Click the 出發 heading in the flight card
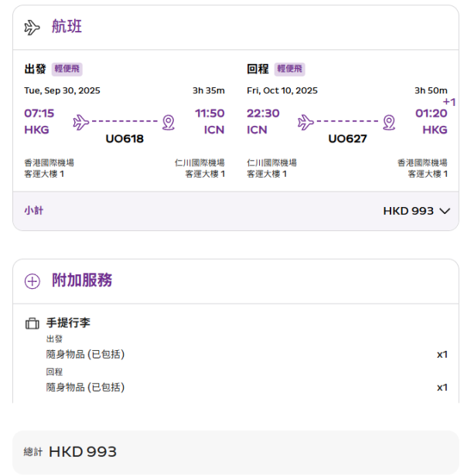The width and height of the screenshot is (464, 476). [x=36, y=69]
